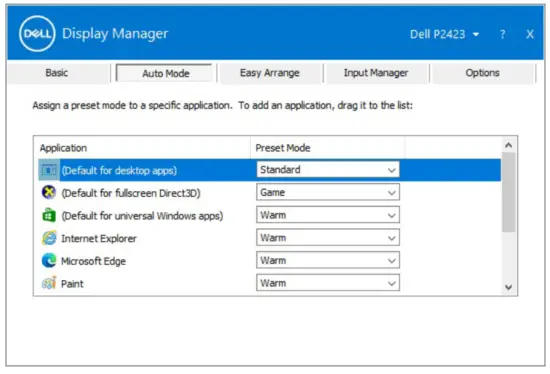Viewport: 550px width, 374px height.
Task: Switch to the Options tab
Action: click(x=483, y=73)
